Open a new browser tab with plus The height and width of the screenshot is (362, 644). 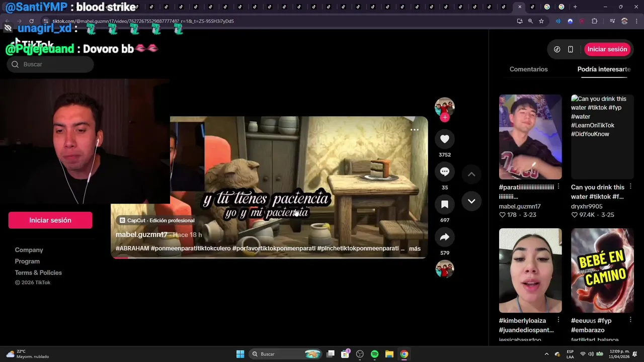(x=575, y=7)
